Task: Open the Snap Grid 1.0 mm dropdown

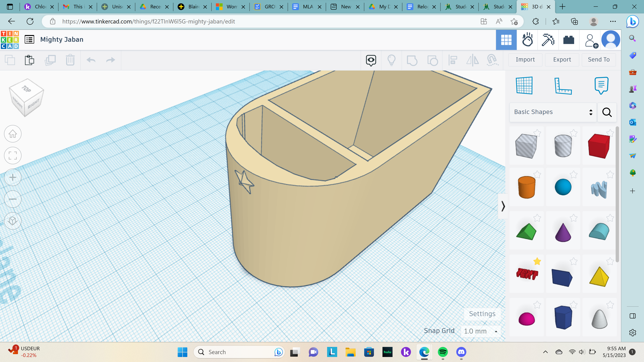Action: (x=481, y=331)
